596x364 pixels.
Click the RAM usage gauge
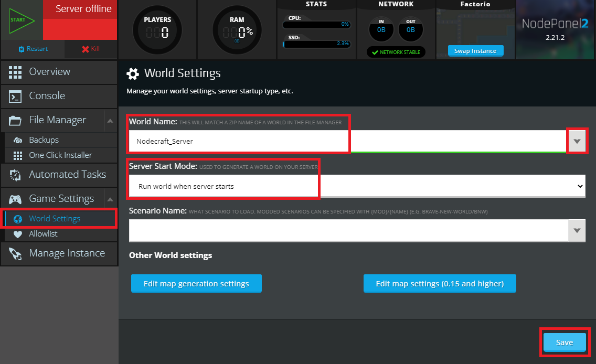pyautogui.click(x=237, y=30)
